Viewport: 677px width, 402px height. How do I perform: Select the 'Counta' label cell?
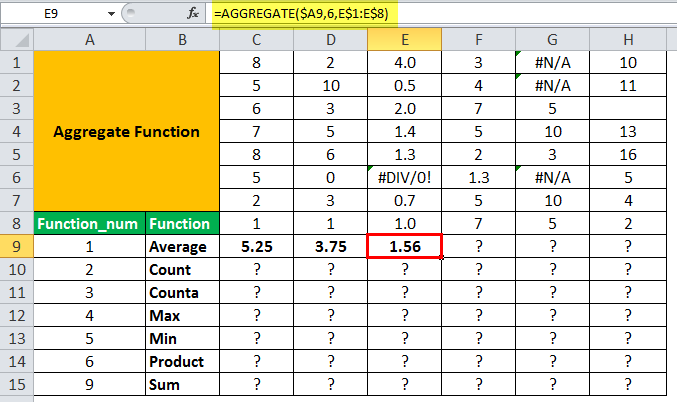[x=182, y=292]
